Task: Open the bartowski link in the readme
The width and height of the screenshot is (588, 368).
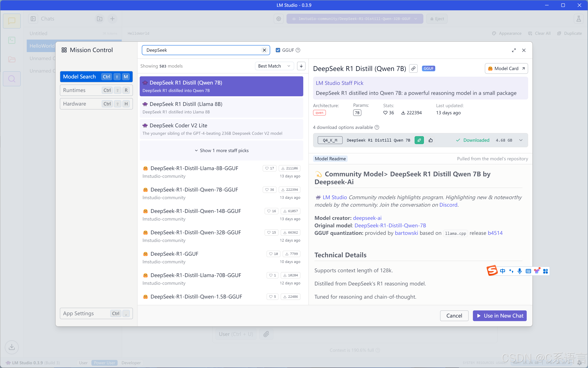Action: [406, 233]
